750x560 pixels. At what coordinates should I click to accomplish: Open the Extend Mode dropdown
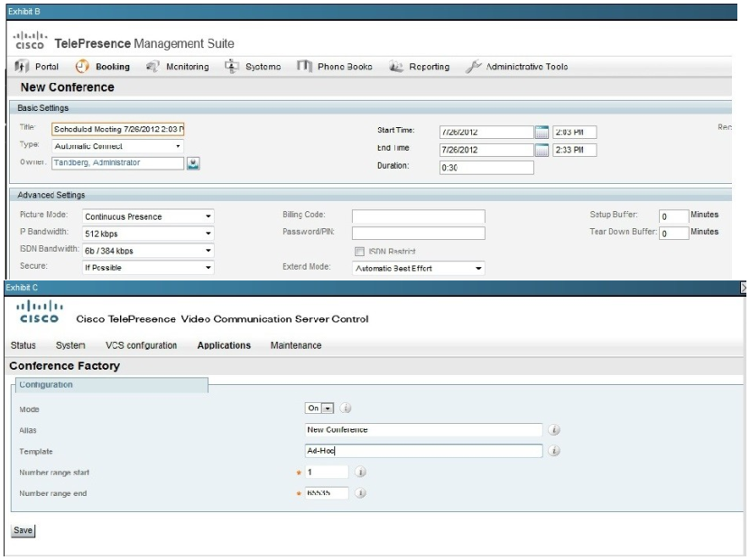click(x=418, y=268)
